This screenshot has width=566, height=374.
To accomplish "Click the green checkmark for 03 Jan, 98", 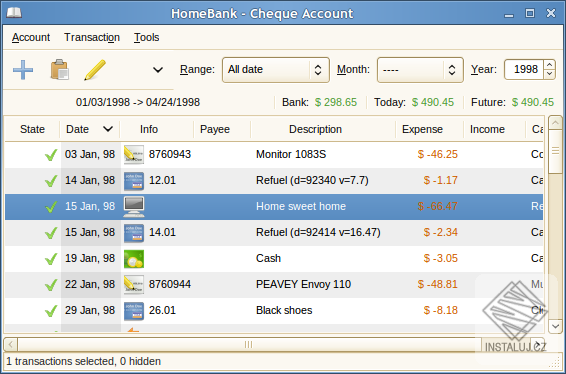I will [51, 155].
